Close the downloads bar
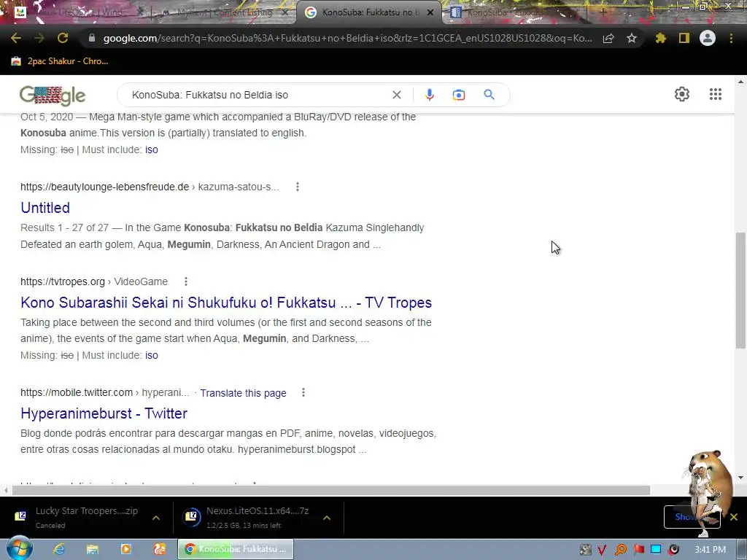Screen dimensions: 747x560 click(734, 517)
